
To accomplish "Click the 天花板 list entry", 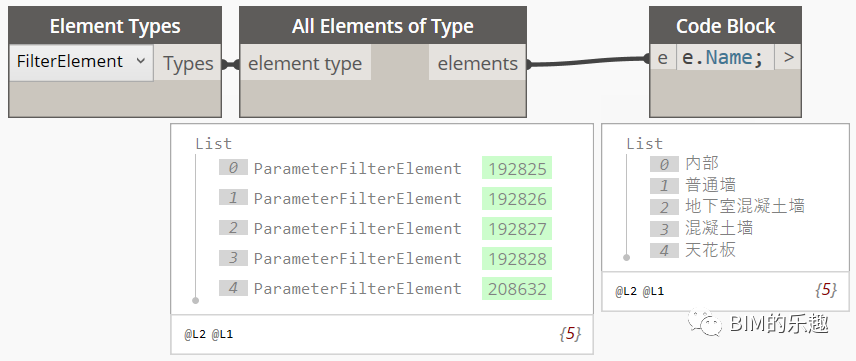I will point(710,250).
